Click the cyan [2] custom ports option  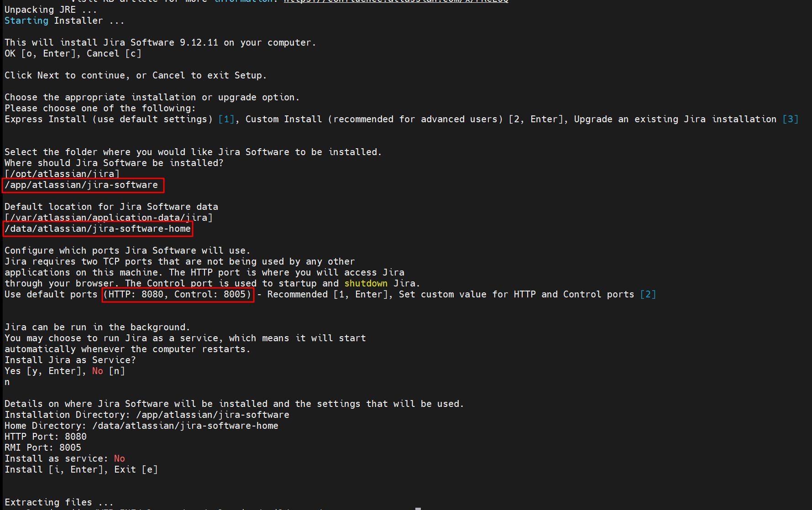tap(648, 295)
